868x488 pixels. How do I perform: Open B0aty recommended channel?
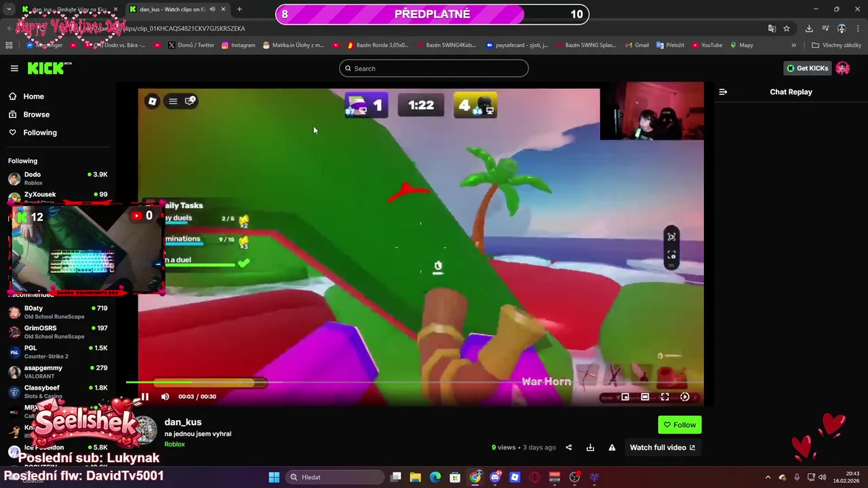click(x=58, y=312)
